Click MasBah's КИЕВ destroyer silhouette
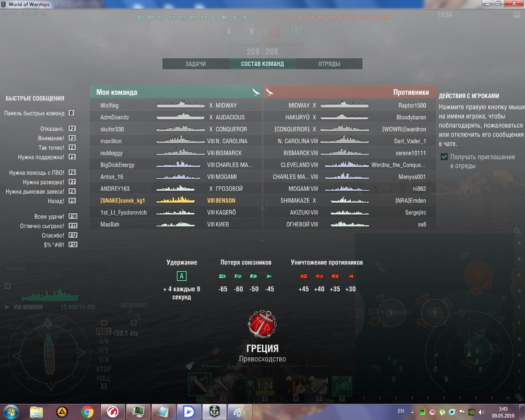The width and height of the screenshot is (525, 420). 176,224
